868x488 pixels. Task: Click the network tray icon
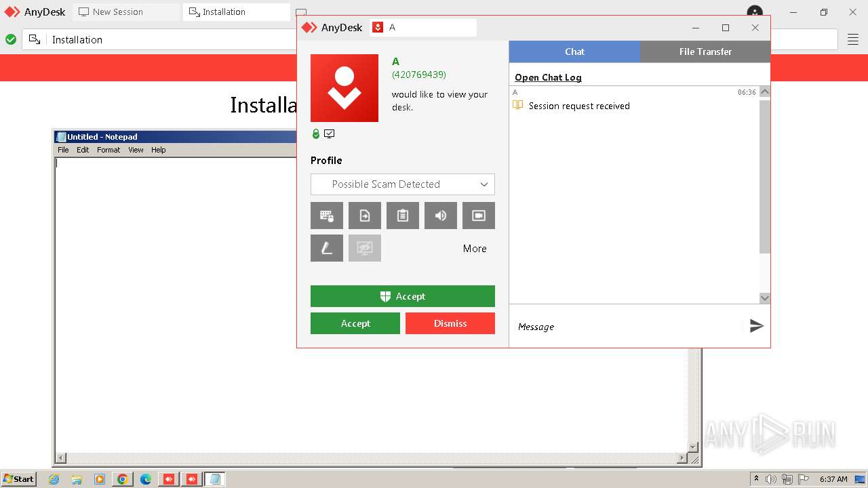(787, 479)
